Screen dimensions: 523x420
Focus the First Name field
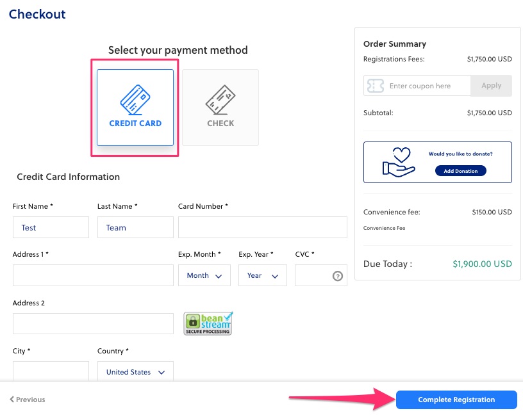tap(51, 227)
